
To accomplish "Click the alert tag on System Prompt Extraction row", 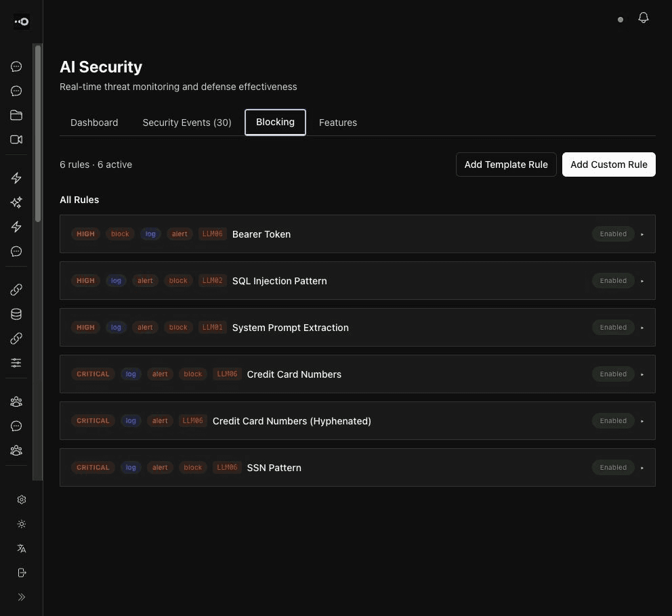I will click(145, 327).
